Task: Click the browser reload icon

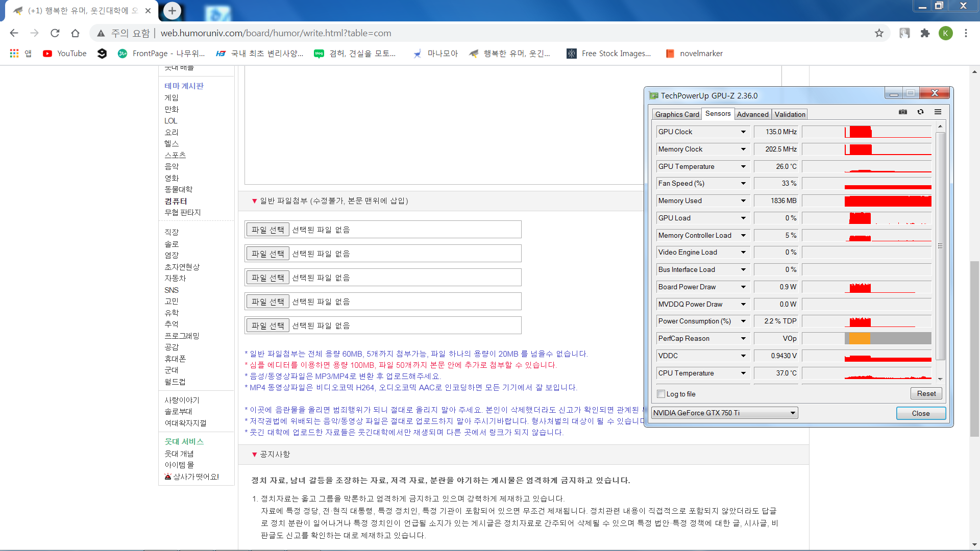Action: pos(55,33)
